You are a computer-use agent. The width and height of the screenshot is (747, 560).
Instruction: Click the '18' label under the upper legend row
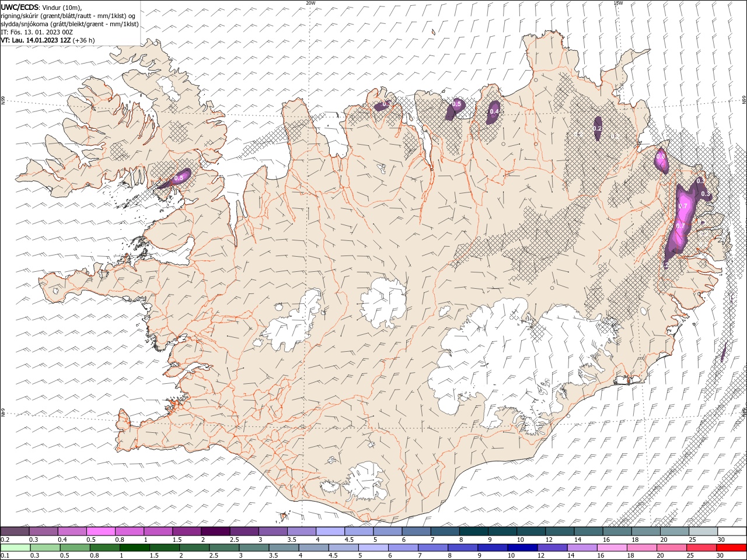coord(635,540)
